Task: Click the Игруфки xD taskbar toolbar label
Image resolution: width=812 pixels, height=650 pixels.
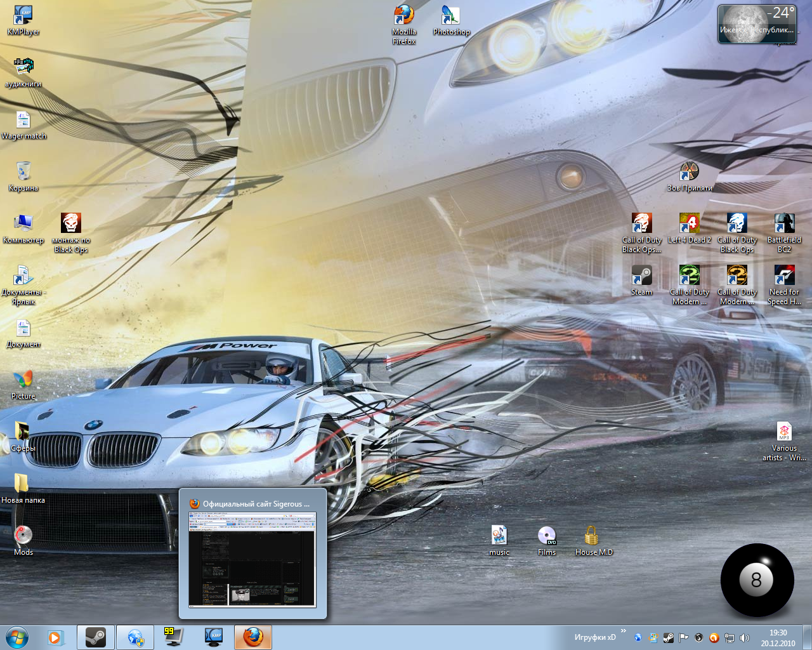Action: 595,637
